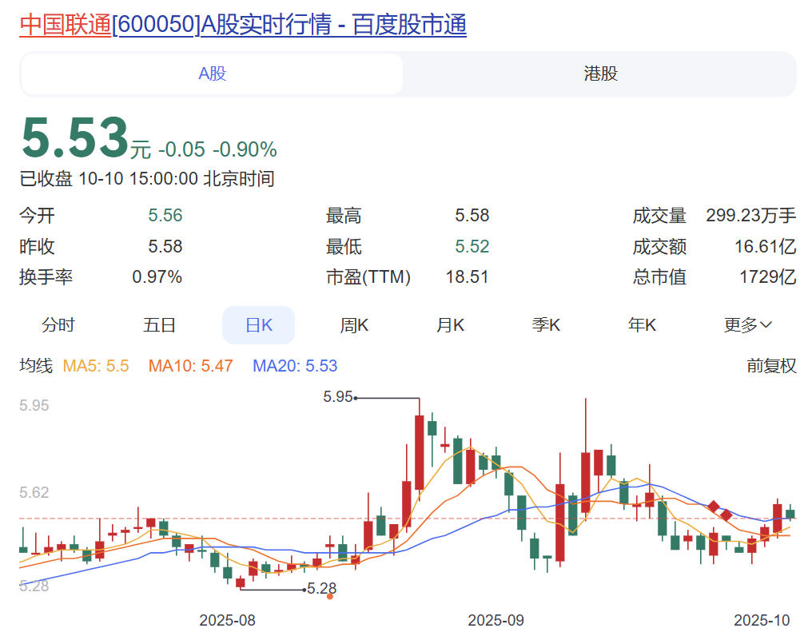
Task: Show the 月K monthly candlestick chart
Action: pos(450,325)
